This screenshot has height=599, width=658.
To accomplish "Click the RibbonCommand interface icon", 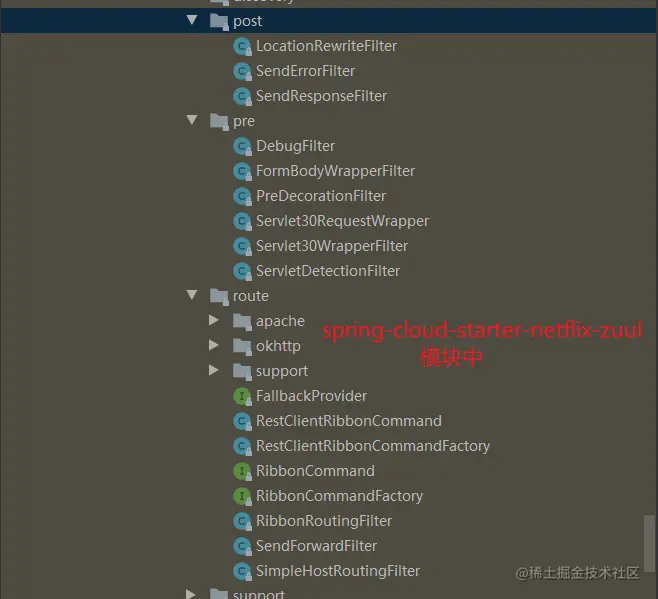I will [x=243, y=471].
